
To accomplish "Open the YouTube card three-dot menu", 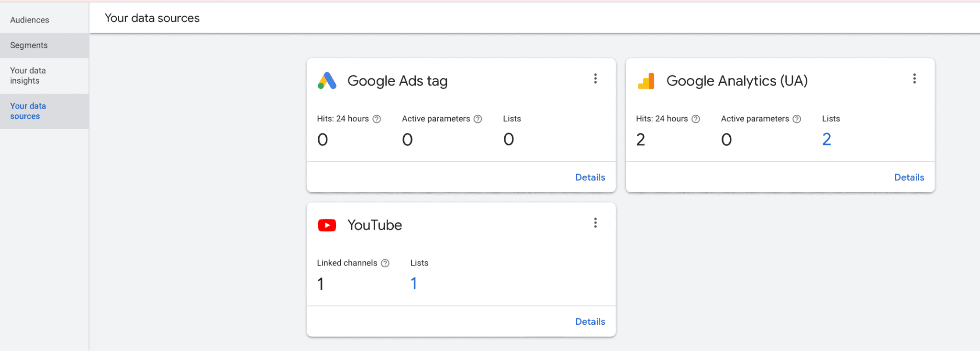I will [595, 223].
